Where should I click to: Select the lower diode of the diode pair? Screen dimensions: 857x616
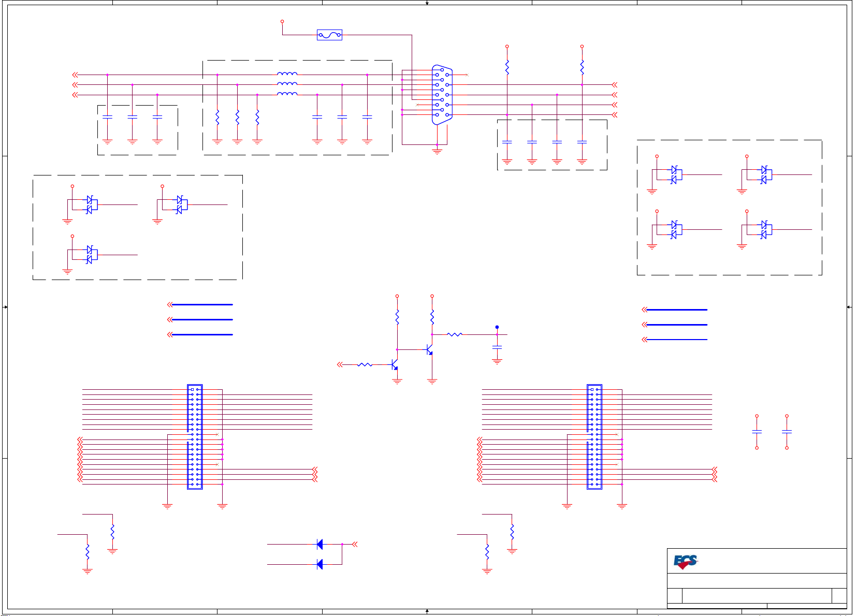pos(319,564)
